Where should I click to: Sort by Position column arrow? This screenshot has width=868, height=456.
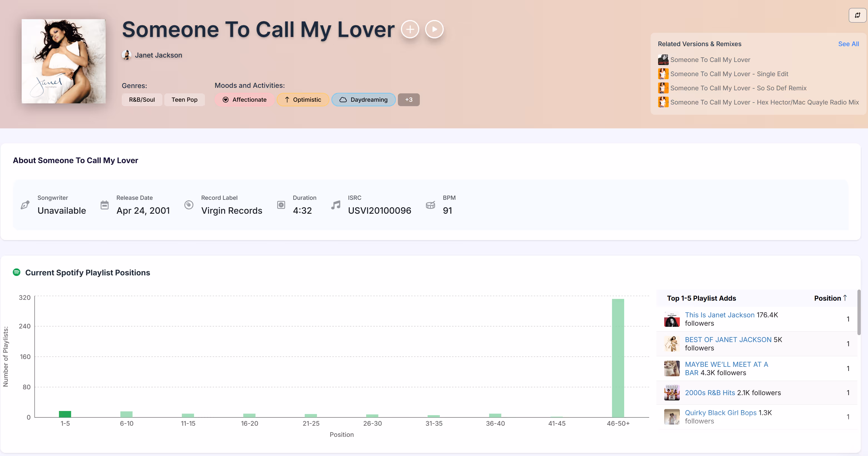[845, 298]
